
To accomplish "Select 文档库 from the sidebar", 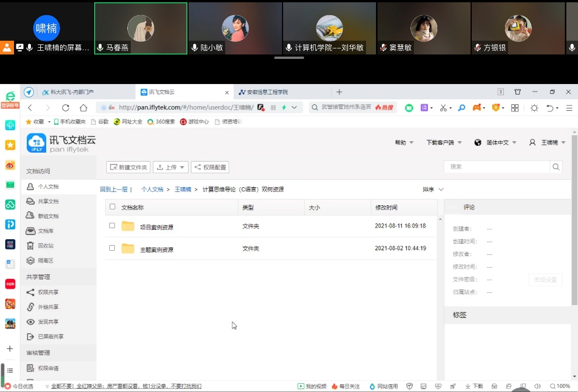I will click(x=47, y=230).
